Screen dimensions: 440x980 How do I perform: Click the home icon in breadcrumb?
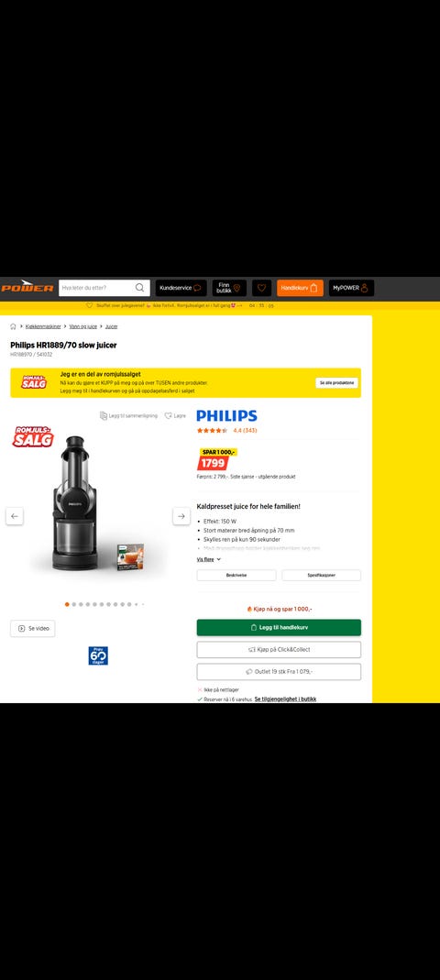click(x=13, y=326)
